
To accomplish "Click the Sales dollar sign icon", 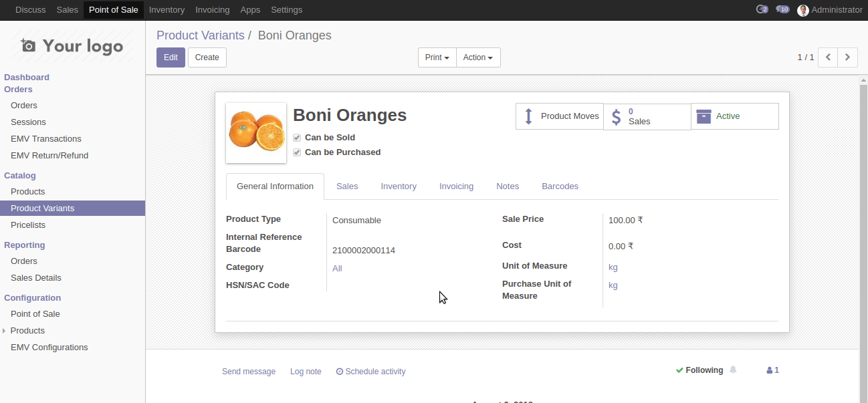I will coord(617,117).
